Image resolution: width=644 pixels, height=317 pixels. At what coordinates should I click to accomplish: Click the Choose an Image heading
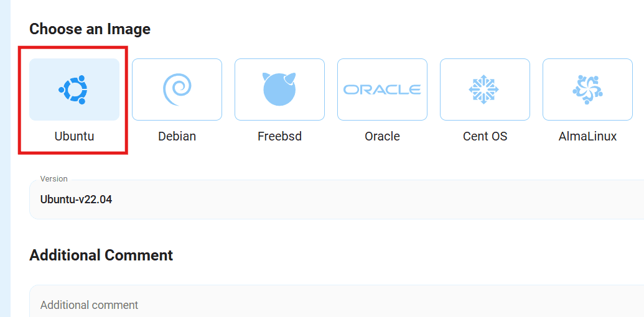click(90, 29)
